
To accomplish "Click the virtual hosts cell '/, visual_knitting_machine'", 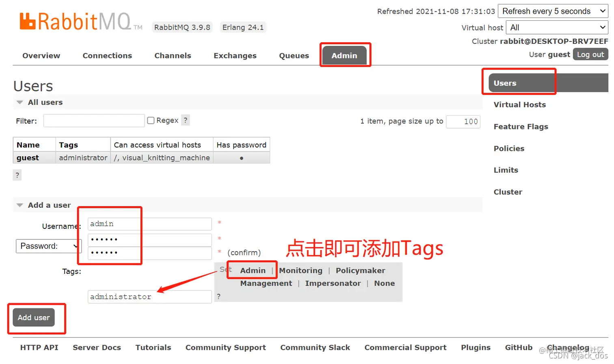I will tap(162, 158).
